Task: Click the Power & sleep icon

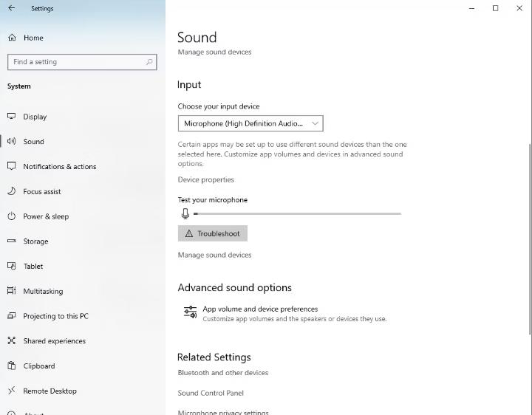Action: click(12, 216)
